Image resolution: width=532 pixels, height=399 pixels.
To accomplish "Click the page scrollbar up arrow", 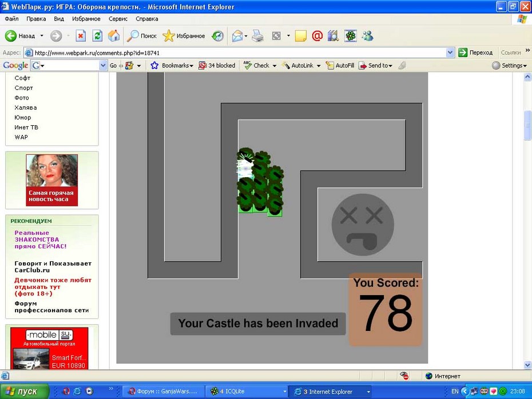I will pyautogui.click(x=527, y=77).
